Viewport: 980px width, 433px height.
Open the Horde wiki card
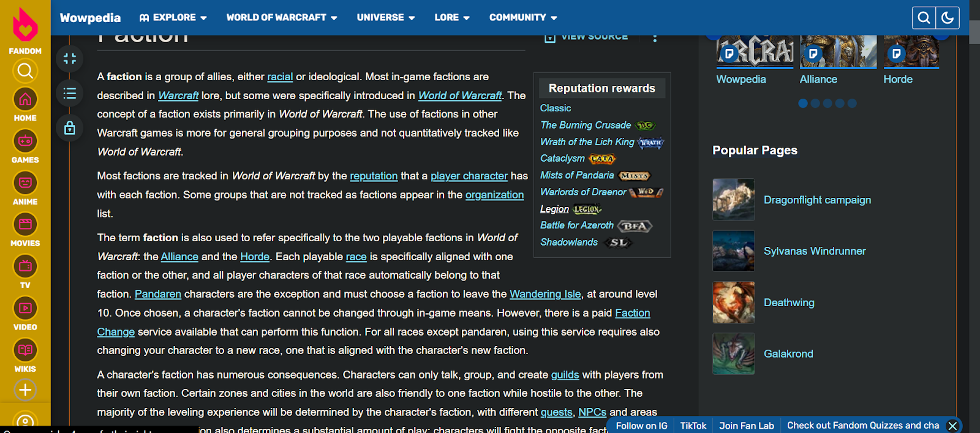[911, 60]
